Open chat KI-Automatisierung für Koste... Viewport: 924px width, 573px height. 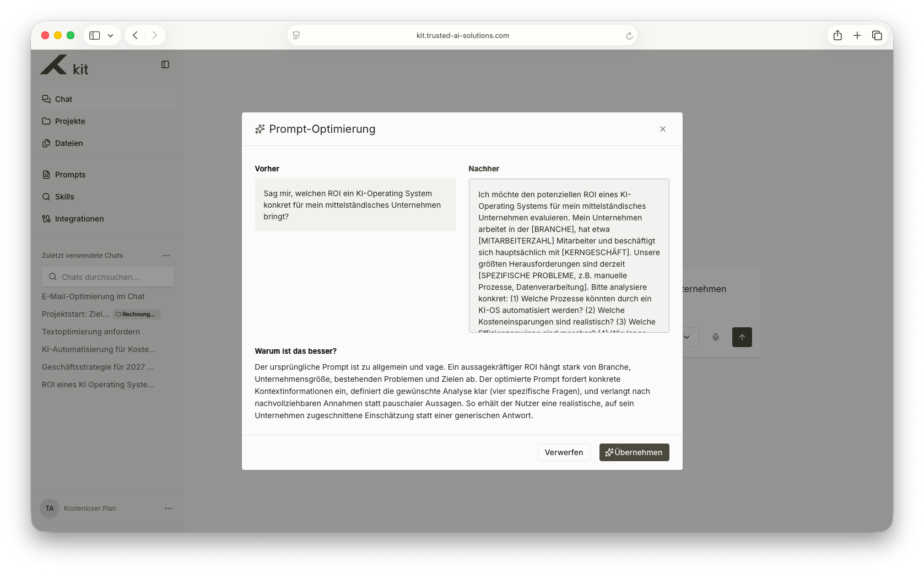point(99,349)
